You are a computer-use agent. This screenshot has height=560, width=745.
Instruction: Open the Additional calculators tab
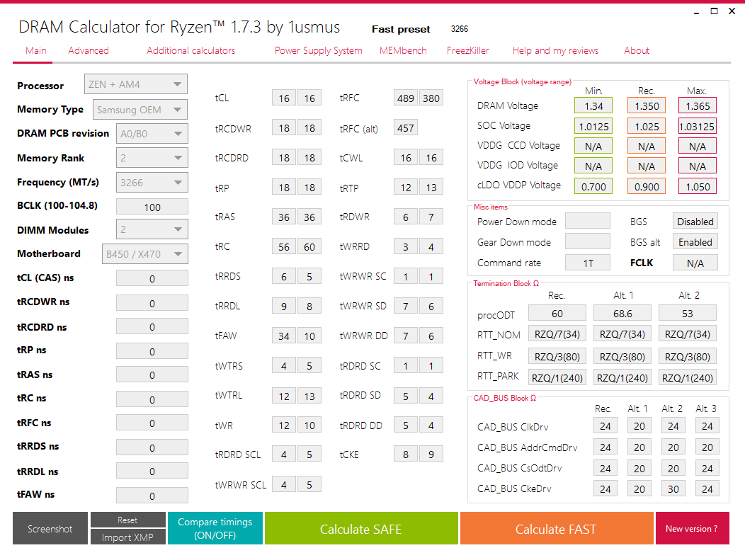point(190,50)
